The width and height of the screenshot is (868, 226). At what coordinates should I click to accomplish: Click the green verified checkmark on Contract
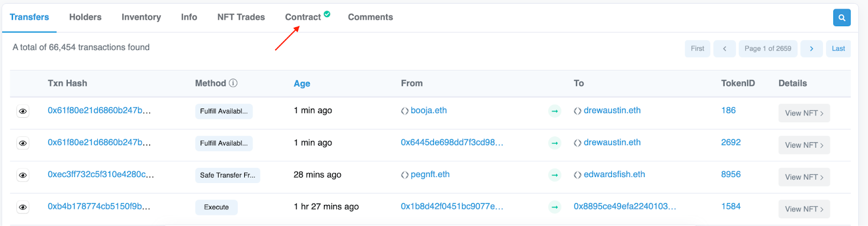click(327, 14)
